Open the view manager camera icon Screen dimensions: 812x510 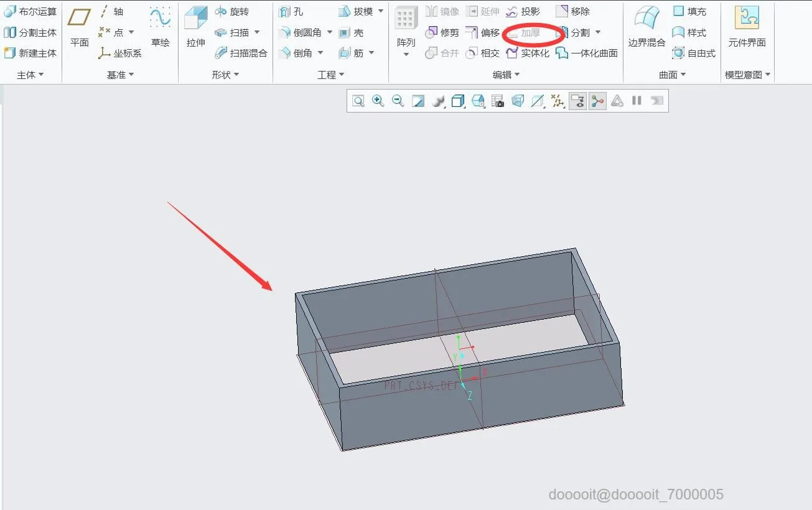tap(498, 101)
